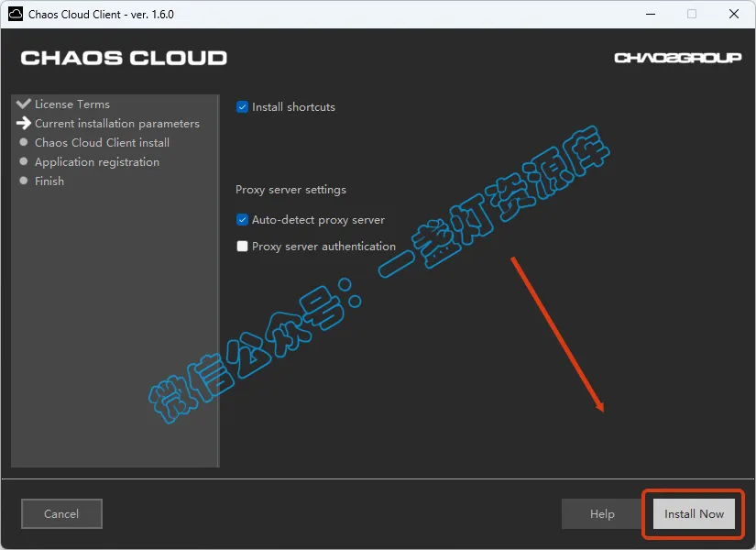Disable Auto-detect proxy server checkbox
The width and height of the screenshot is (756, 550).
click(242, 219)
